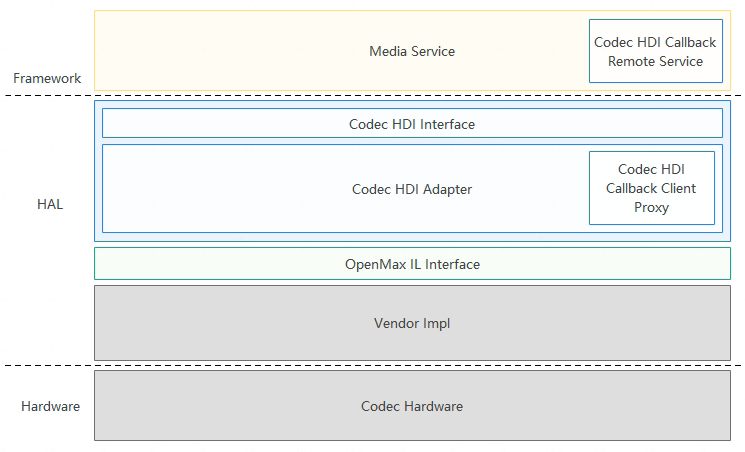
Task: Click the HAL layer label
Action: (x=50, y=204)
